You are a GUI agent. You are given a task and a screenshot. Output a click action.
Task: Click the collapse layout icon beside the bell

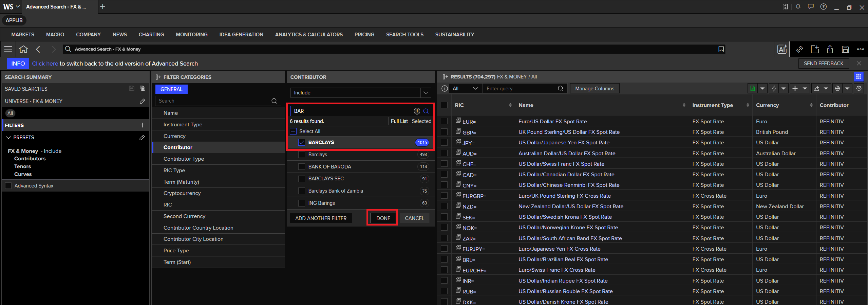click(x=785, y=7)
